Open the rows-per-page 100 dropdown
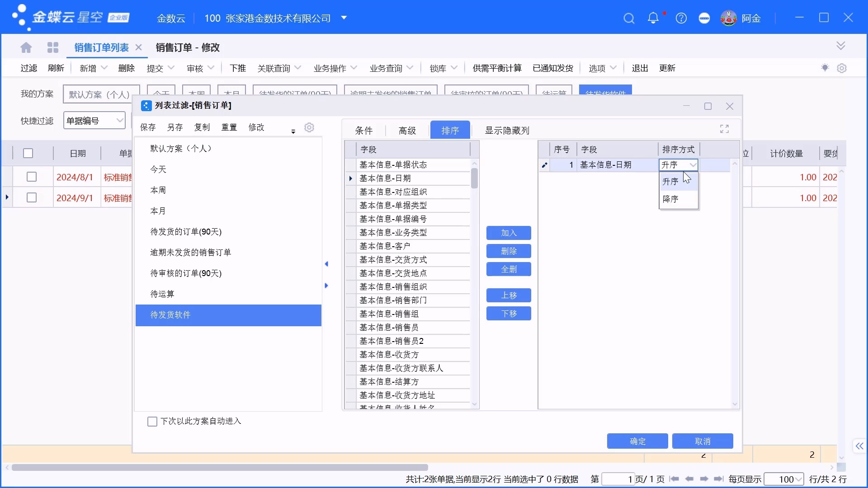This screenshot has height=488, width=868. tap(799, 479)
